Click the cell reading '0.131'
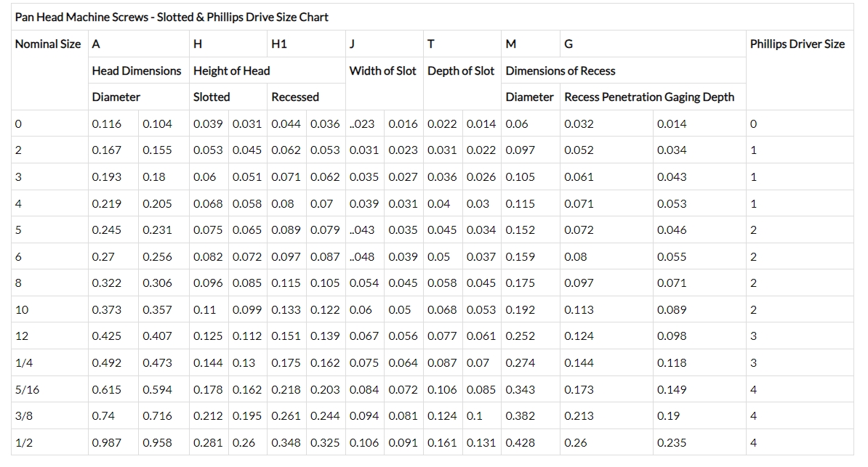 481,442
